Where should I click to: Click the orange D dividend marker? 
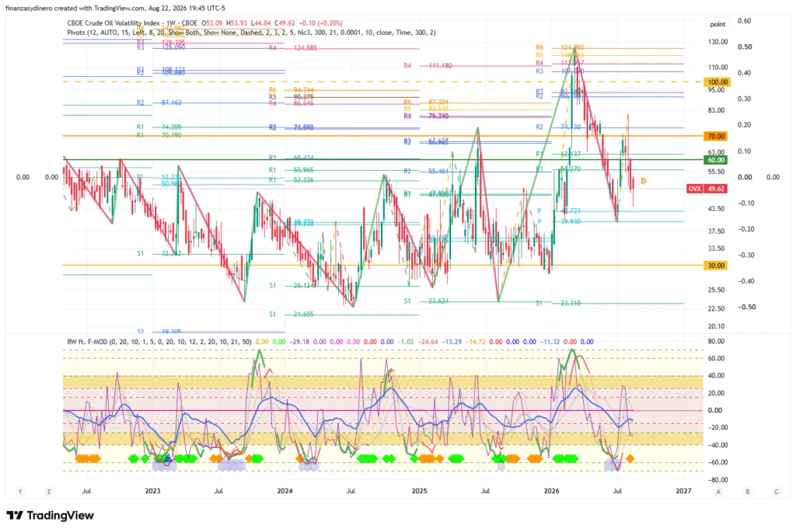coord(643,181)
